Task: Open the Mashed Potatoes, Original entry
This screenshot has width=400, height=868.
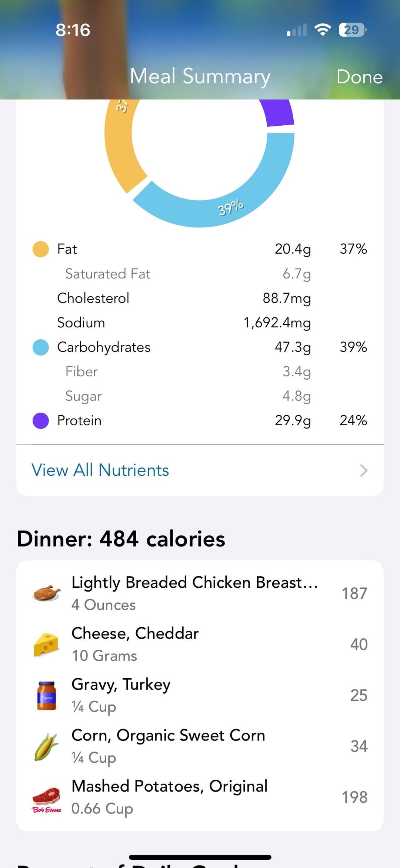Action: [x=169, y=797]
